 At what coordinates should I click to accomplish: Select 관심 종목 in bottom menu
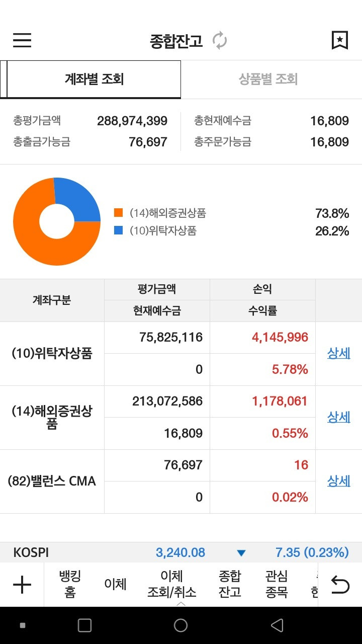(277, 584)
